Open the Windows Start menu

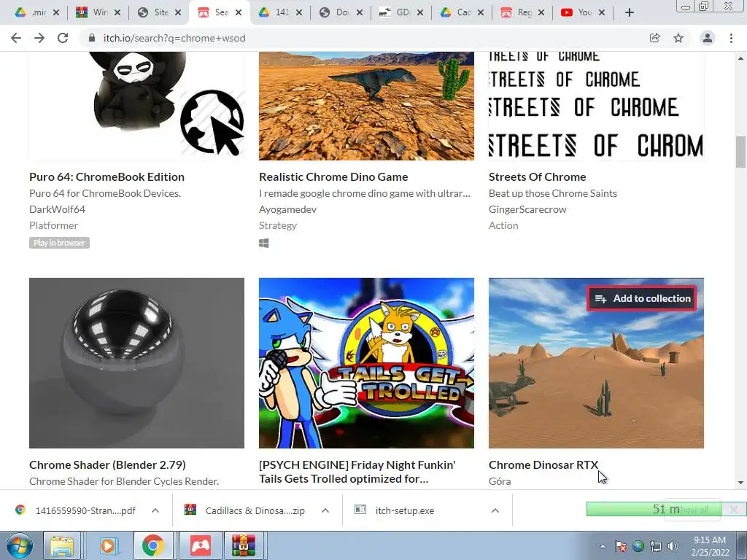[19, 545]
